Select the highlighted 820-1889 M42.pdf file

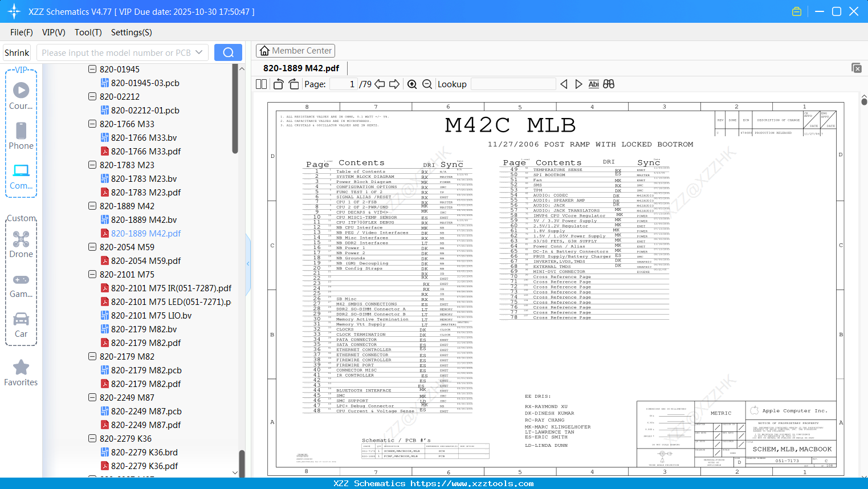[x=146, y=233]
